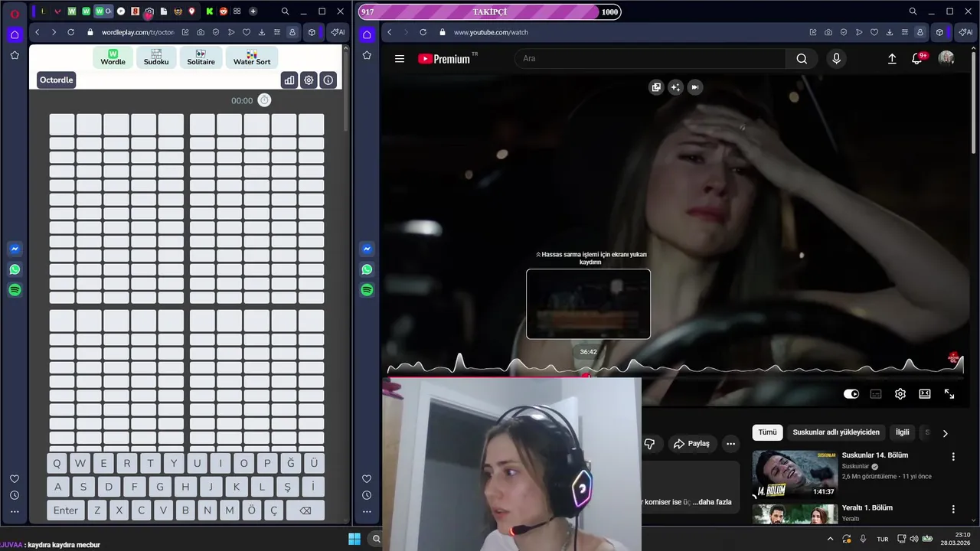Open YouTube notifications bell
This screenshot has width=980, height=551.
(x=917, y=59)
